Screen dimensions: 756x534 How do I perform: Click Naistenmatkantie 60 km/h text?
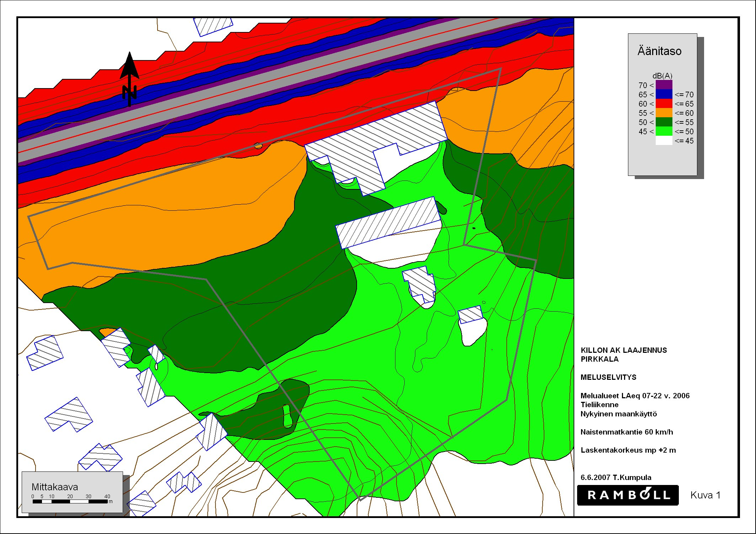click(627, 432)
